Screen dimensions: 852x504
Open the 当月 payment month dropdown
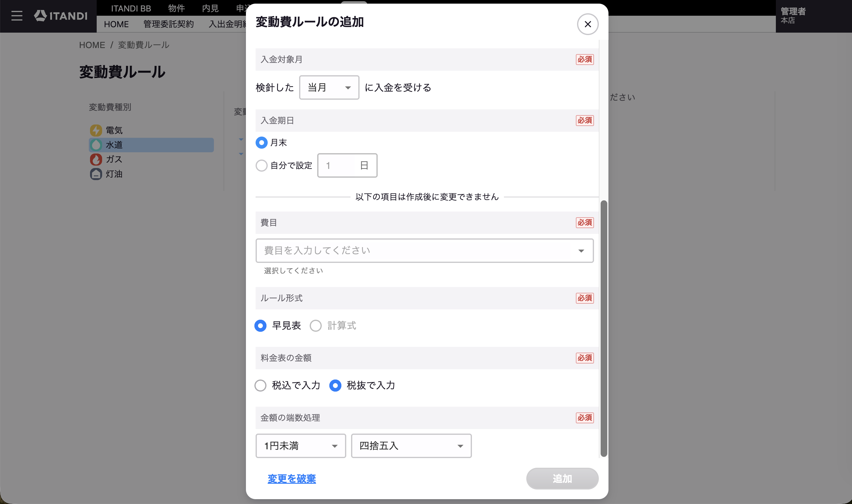point(329,88)
